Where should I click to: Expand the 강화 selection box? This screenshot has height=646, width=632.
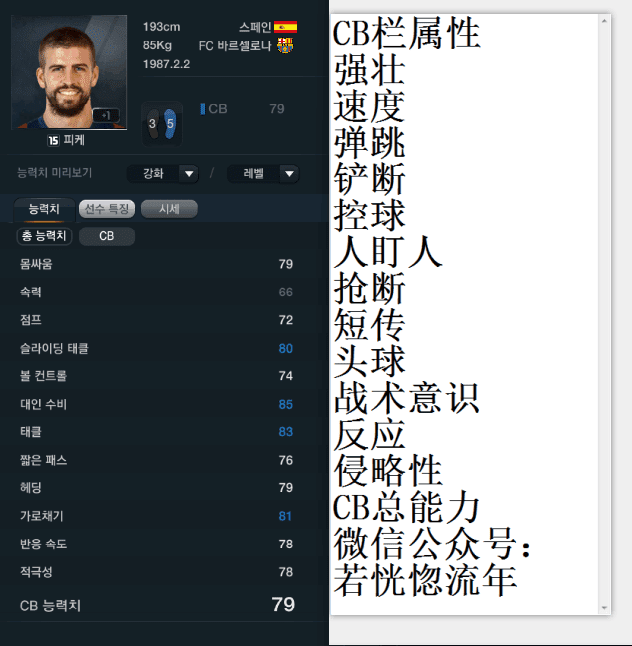click(163, 173)
